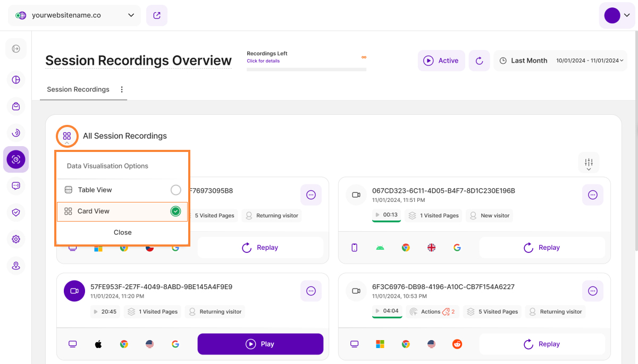Open the shield privacy icon in sidebar
Image resolution: width=638 pixels, height=364 pixels.
(16, 213)
